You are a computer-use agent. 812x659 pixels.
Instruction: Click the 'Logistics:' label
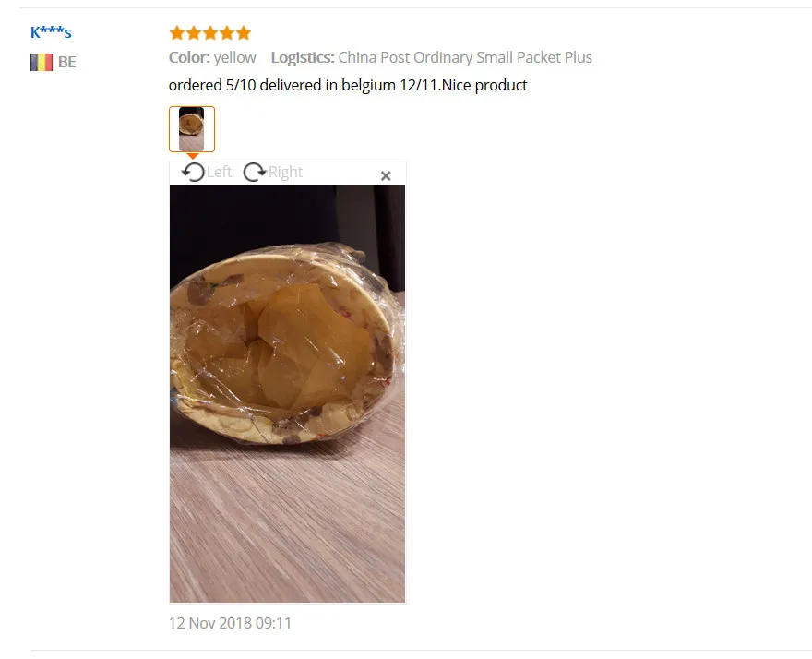303,57
